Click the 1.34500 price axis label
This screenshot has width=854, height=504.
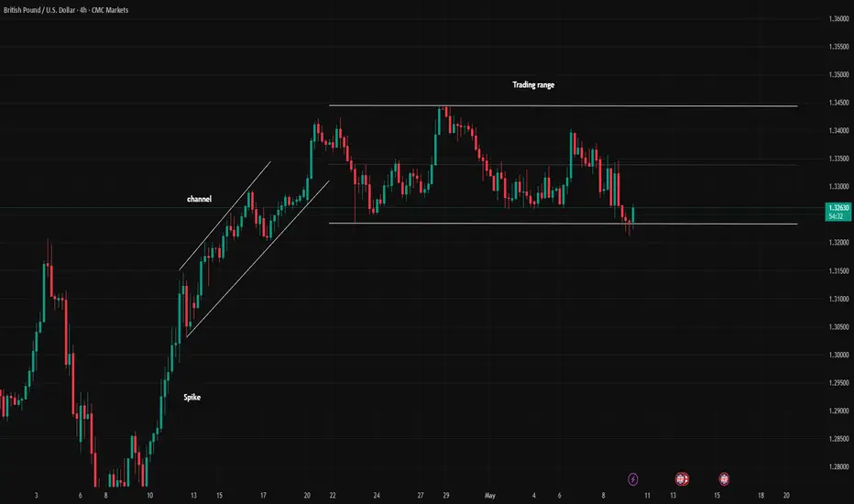click(x=838, y=103)
